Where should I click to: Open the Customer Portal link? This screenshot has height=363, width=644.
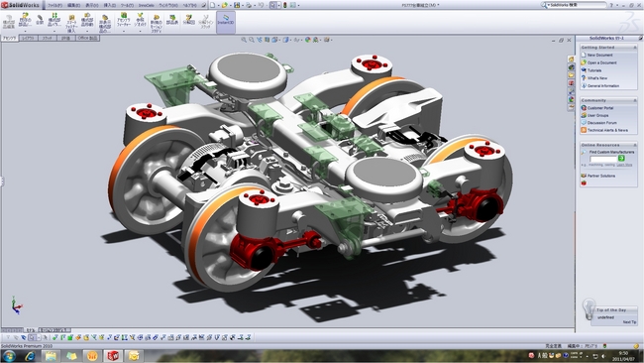(600, 108)
